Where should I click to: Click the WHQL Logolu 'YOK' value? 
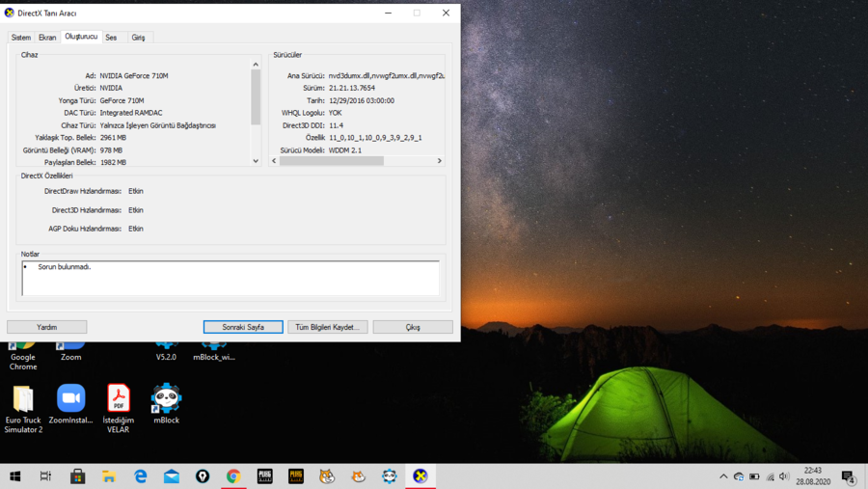click(335, 113)
